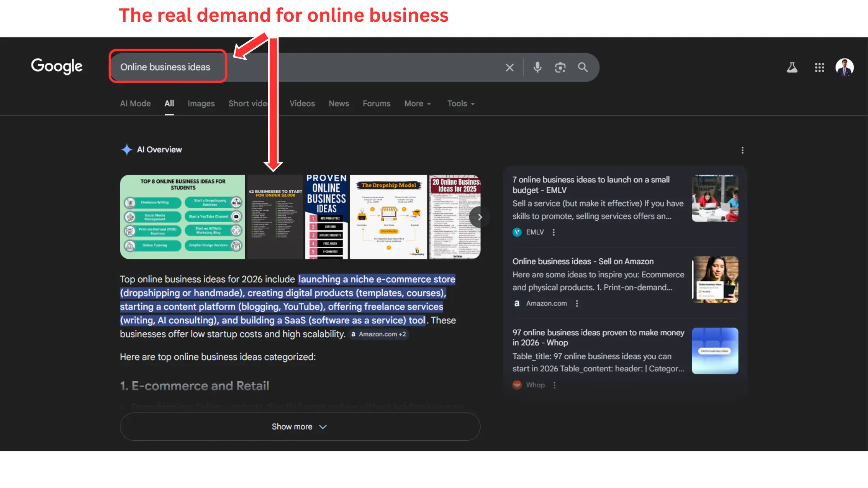Switch to the Forums tab
Image resolution: width=868 pixels, height=488 pixels.
pyautogui.click(x=376, y=103)
